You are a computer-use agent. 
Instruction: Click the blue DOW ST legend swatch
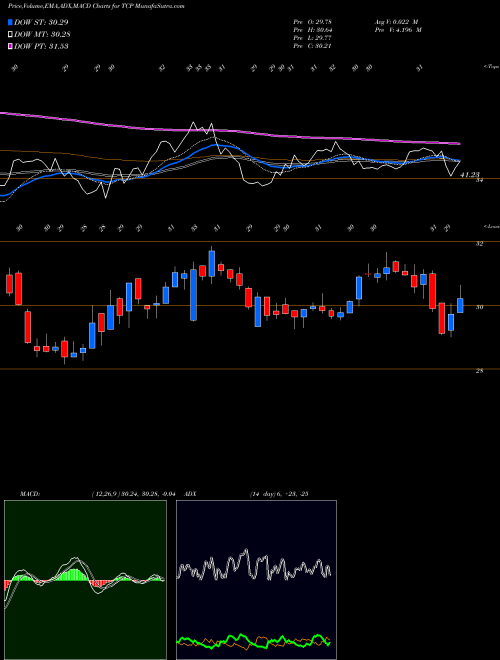click(11, 22)
